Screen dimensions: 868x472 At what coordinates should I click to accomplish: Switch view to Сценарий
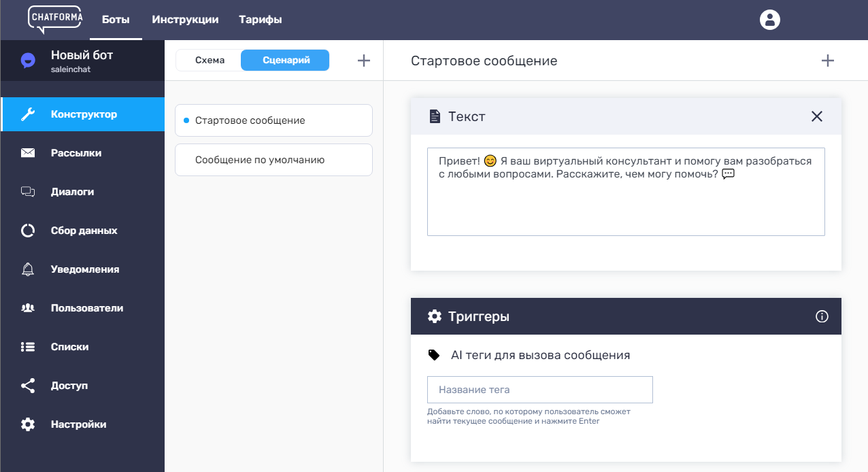point(286,61)
